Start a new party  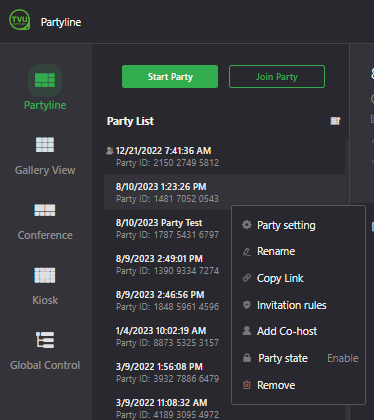pyautogui.click(x=170, y=77)
